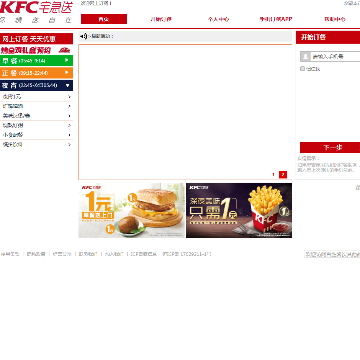Click the white arrow on the orange 正餐 bar
360x360 pixels.
pyautogui.click(x=67, y=72)
